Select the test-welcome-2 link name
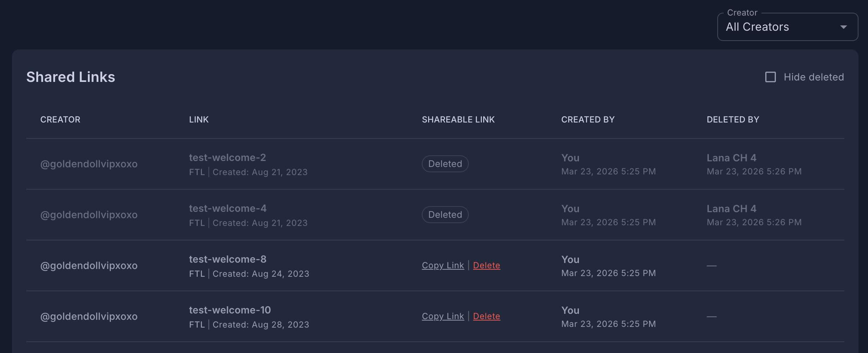 point(227,157)
